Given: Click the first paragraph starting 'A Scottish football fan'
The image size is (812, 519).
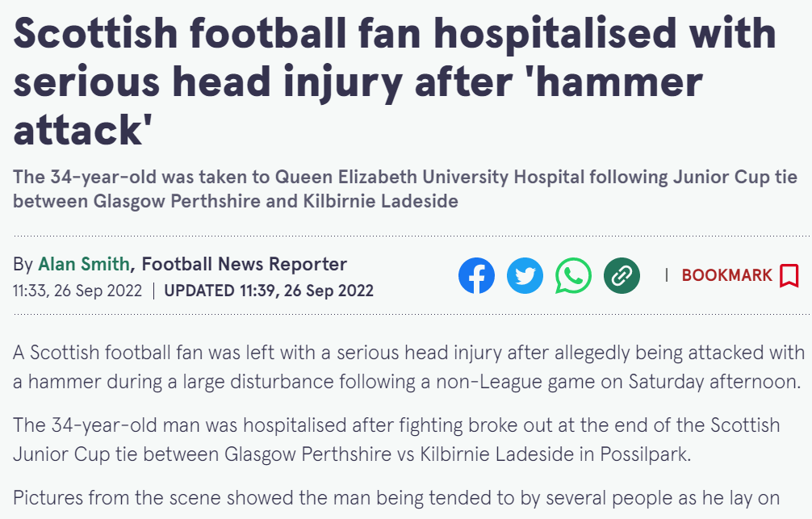Looking at the screenshot, I should point(408,366).
